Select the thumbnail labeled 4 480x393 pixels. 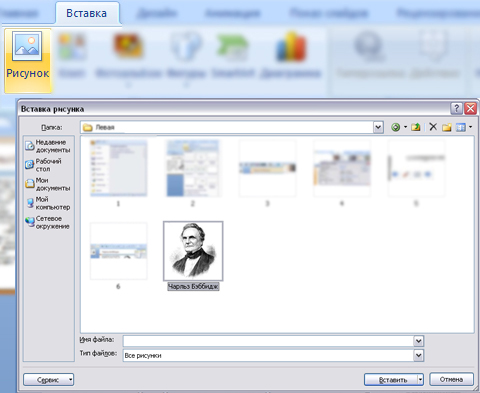342,168
